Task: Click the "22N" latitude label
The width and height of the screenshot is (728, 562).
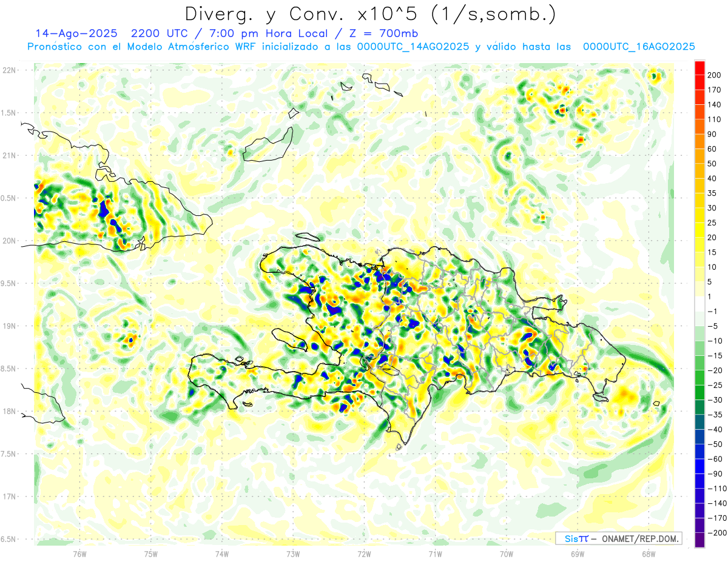Action: tap(8, 70)
